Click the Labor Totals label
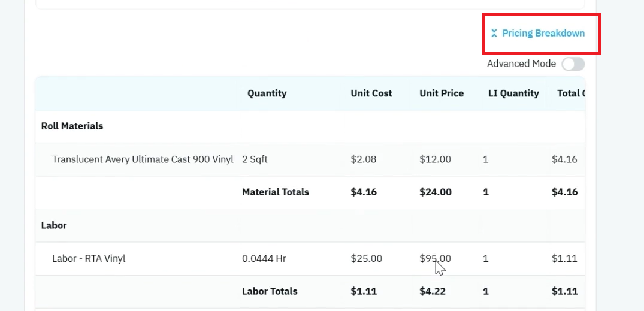644x311 pixels. click(x=270, y=291)
